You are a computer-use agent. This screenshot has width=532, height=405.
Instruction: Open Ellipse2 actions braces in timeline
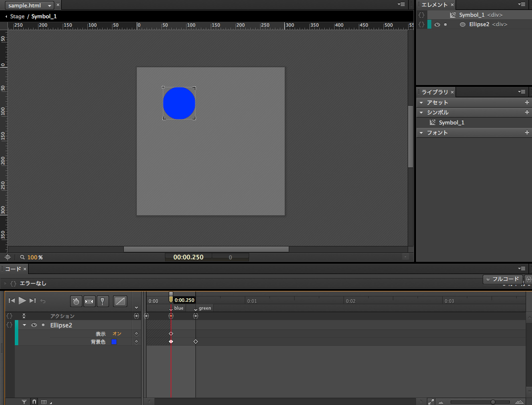click(x=9, y=325)
